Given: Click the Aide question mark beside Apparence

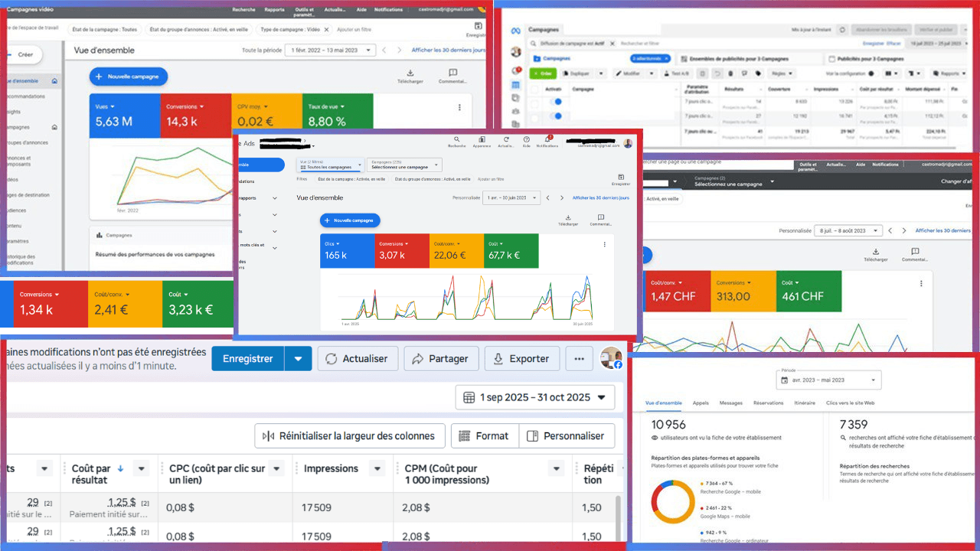Looking at the screenshot, I should 527,140.
